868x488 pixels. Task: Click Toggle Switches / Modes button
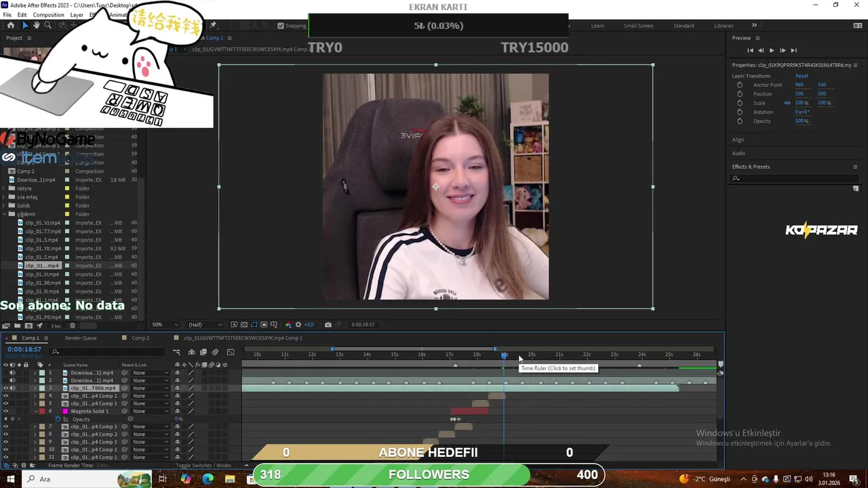203,466
